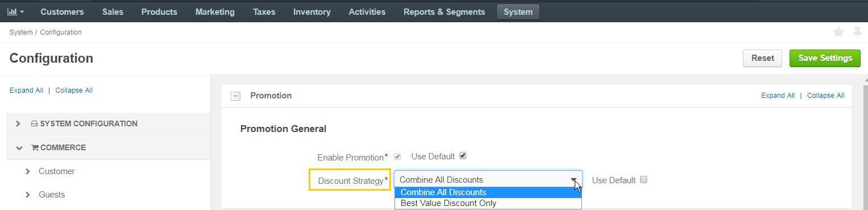
Task: Choose Combine All Discounts from list
Action: 488,192
